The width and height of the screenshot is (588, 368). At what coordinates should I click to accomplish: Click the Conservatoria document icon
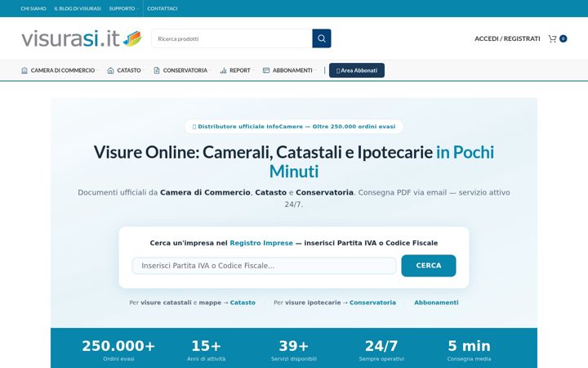(157, 70)
